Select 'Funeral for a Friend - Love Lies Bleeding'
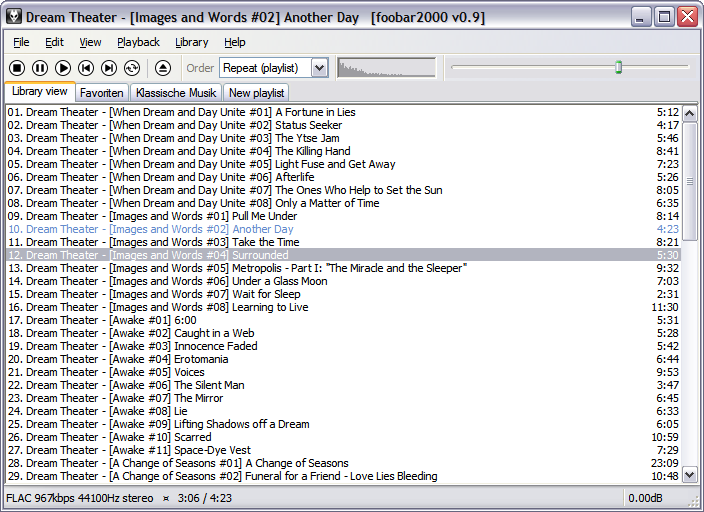The width and height of the screenshot is (704, 512). pos(343,477)
